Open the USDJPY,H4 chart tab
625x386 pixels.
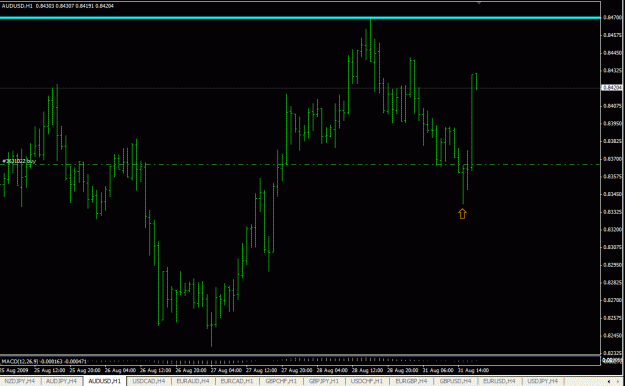click(x=542, y=381)
